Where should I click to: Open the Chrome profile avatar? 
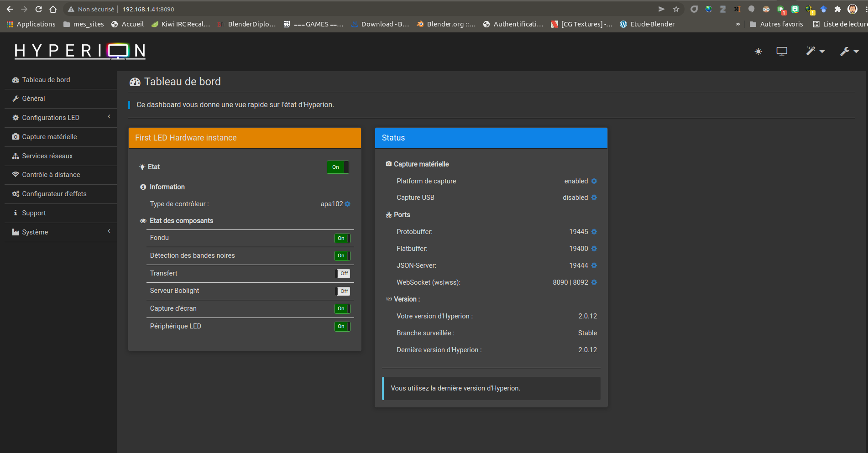coord(852,9)
